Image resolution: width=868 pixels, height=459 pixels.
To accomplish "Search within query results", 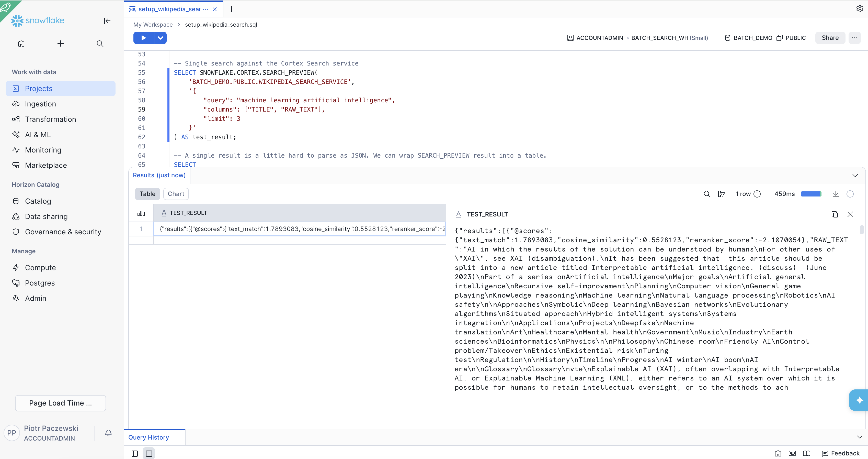I will 707,194.
